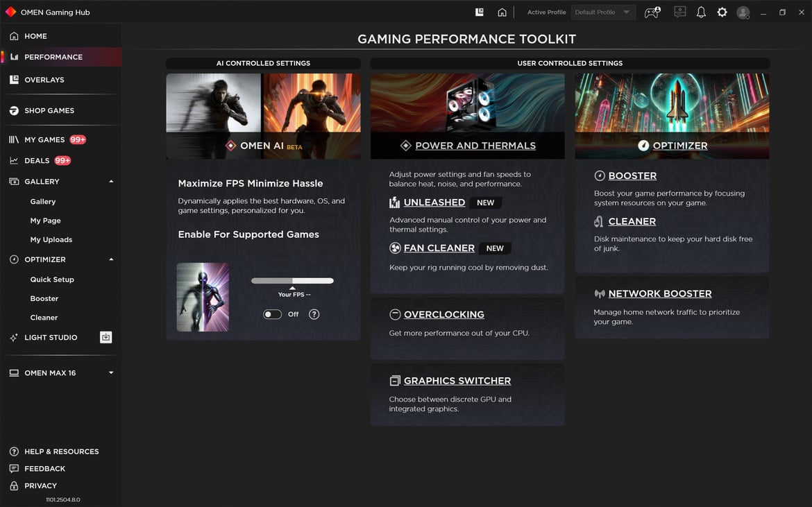The image size is (812, 507).
Task: Expand the OMEN MAX 16 device arrow
Action: tap(111, 372)
